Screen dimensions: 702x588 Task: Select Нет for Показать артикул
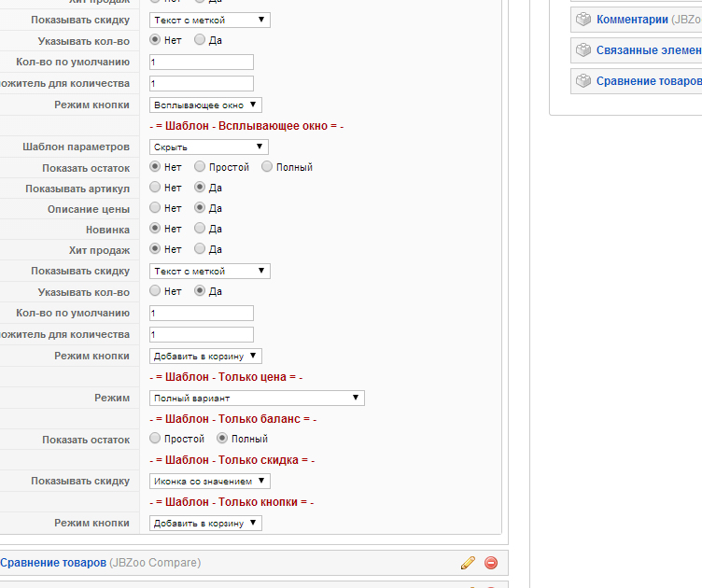pos(156,188)
